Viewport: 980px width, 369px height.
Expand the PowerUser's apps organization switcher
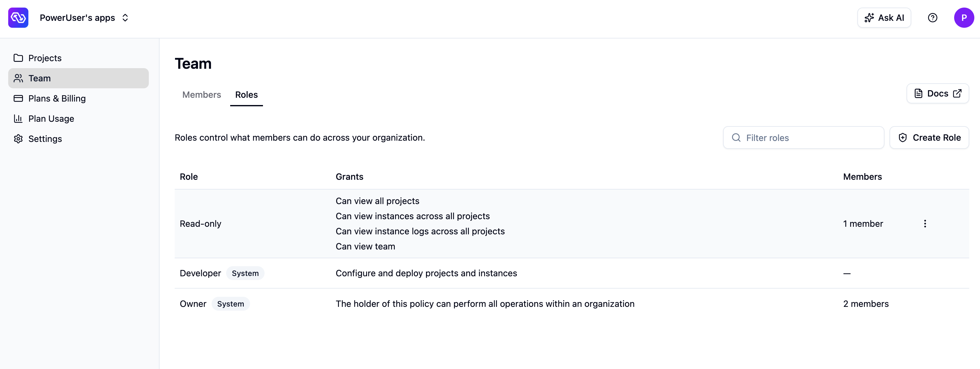click(84, 17)
